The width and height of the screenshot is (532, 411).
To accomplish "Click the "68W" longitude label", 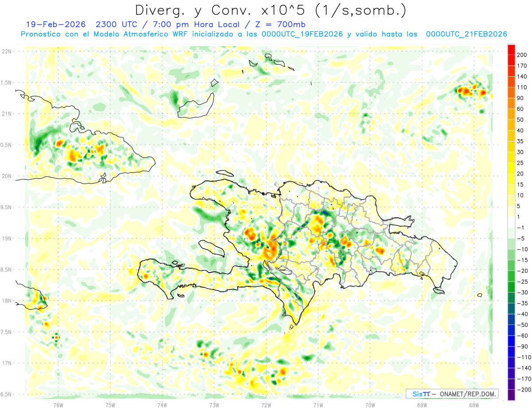I will (474, 405).
